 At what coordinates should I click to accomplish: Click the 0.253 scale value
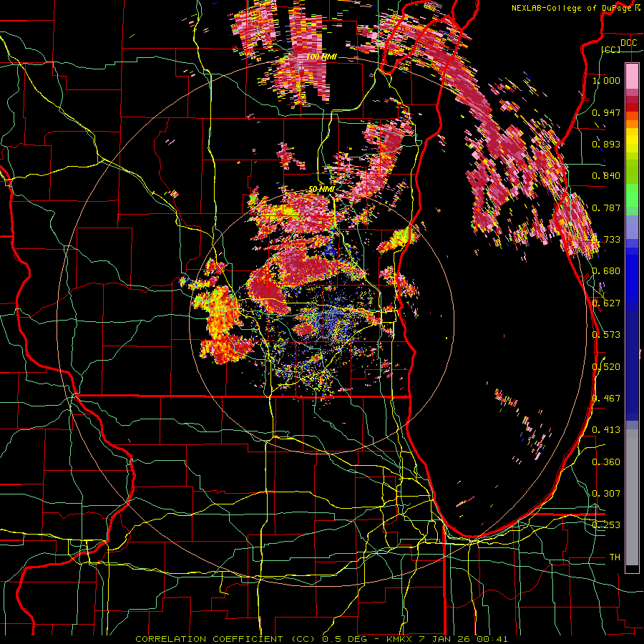pos(606,525)
